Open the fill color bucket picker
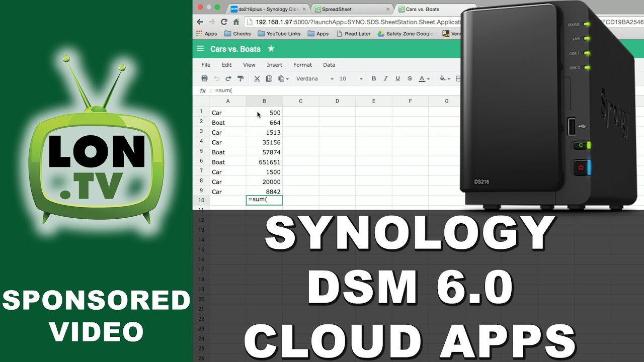This screenshot has height=362, width=644. point(445,78)
